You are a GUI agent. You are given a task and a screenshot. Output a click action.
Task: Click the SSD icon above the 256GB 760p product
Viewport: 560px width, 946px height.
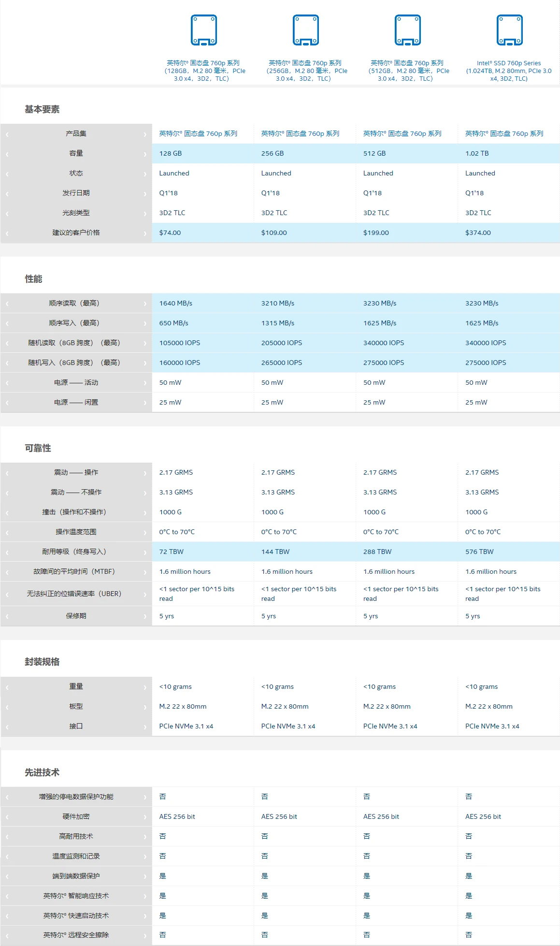(x=305, y=30)
